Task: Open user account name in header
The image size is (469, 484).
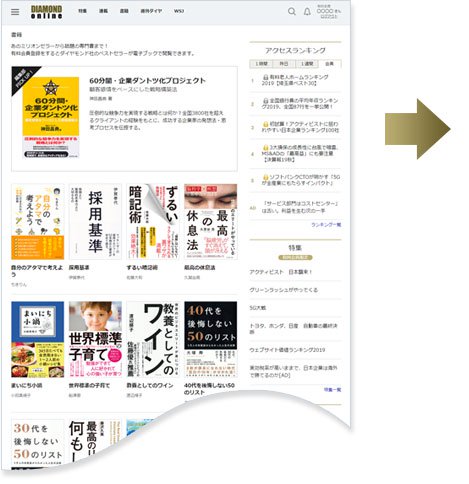Action: coord(329,11)
